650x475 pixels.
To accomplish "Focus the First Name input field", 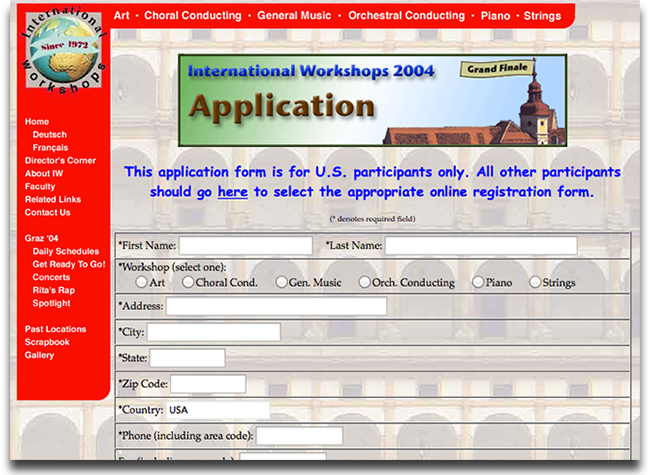I will [245, 245].
